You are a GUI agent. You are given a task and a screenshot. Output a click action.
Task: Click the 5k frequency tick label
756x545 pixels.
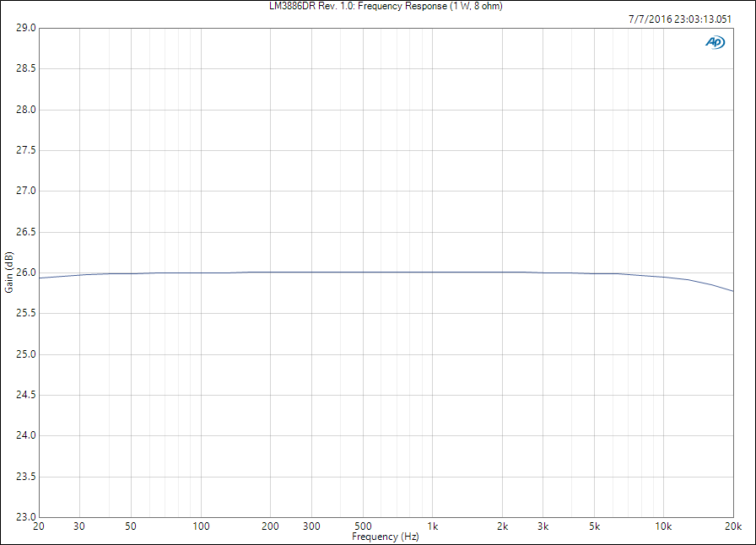pyautogui.click(x=595, y=526)
